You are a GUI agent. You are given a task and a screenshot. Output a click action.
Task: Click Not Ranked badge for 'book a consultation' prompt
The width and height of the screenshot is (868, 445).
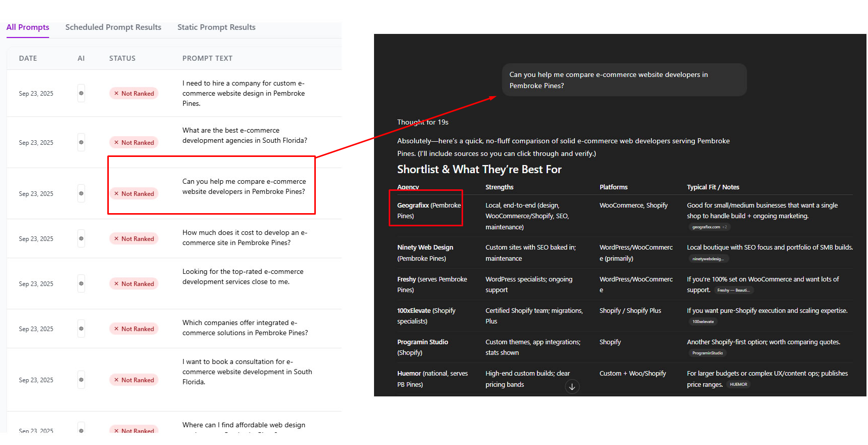point(134,380)
